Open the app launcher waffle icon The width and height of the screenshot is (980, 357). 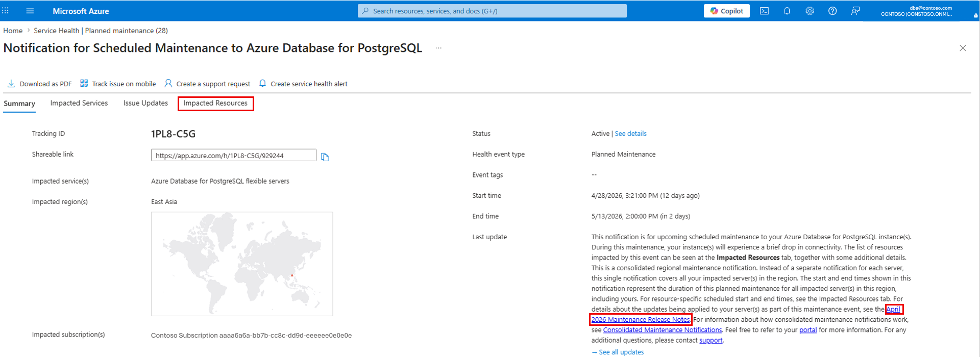(5, 11)
